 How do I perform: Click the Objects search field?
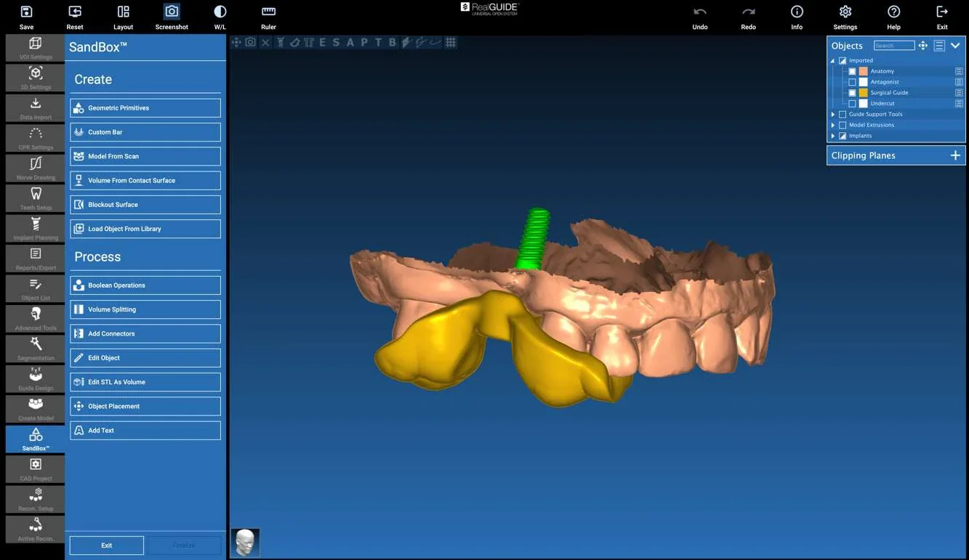point(894,45)
